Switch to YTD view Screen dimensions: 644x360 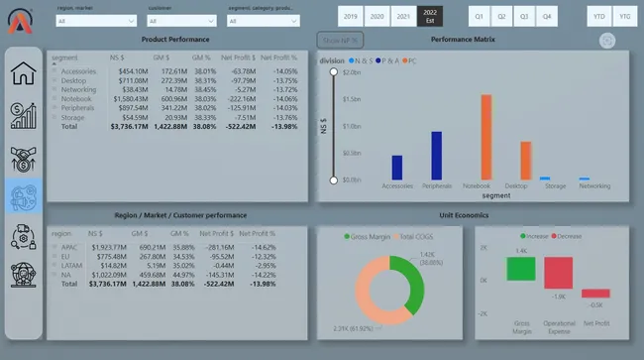click(599, 17)
